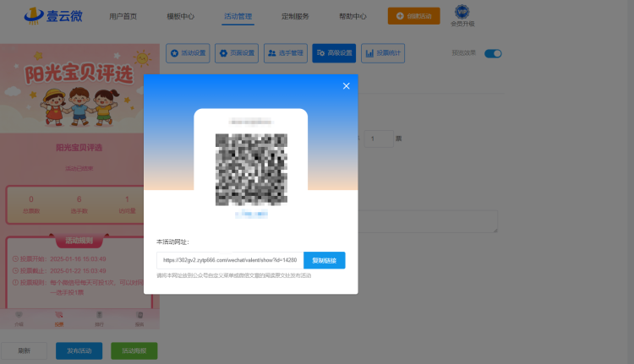
Task: Focus the activity URL text field
Action: coord(230,261)
